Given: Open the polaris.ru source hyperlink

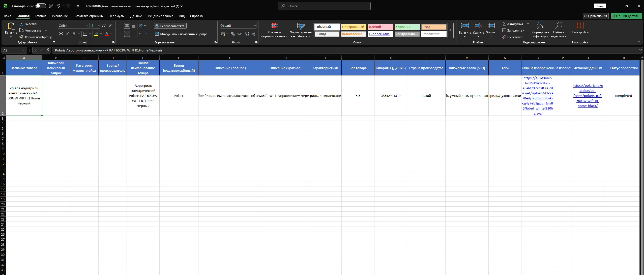Looking at the screenshot, I should 588,96.
